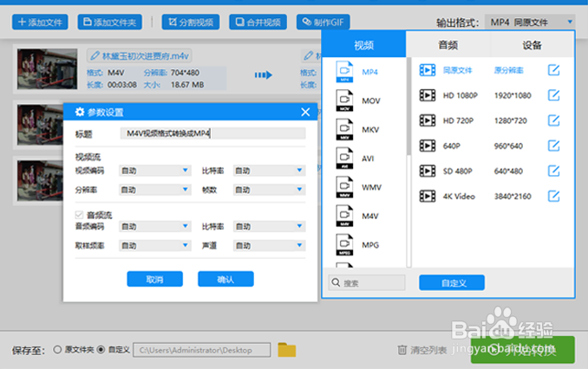Open the 取样频率 dropdown
Image resolution: width=588 pixels, height=369 pixels.
155,245
